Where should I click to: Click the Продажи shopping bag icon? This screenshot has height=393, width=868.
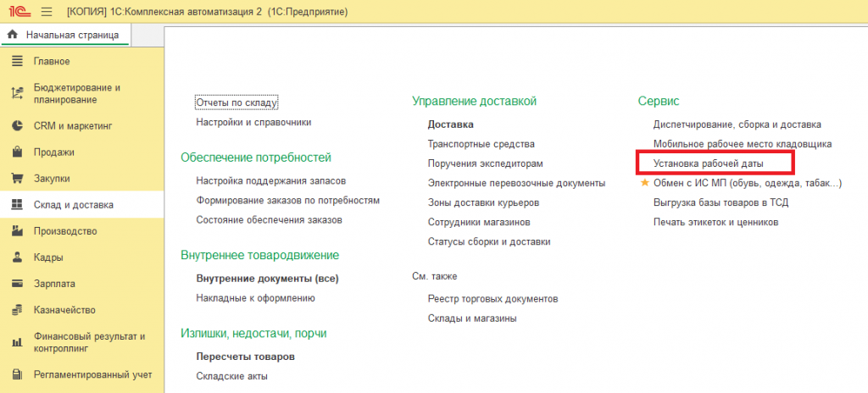point(17,152)
